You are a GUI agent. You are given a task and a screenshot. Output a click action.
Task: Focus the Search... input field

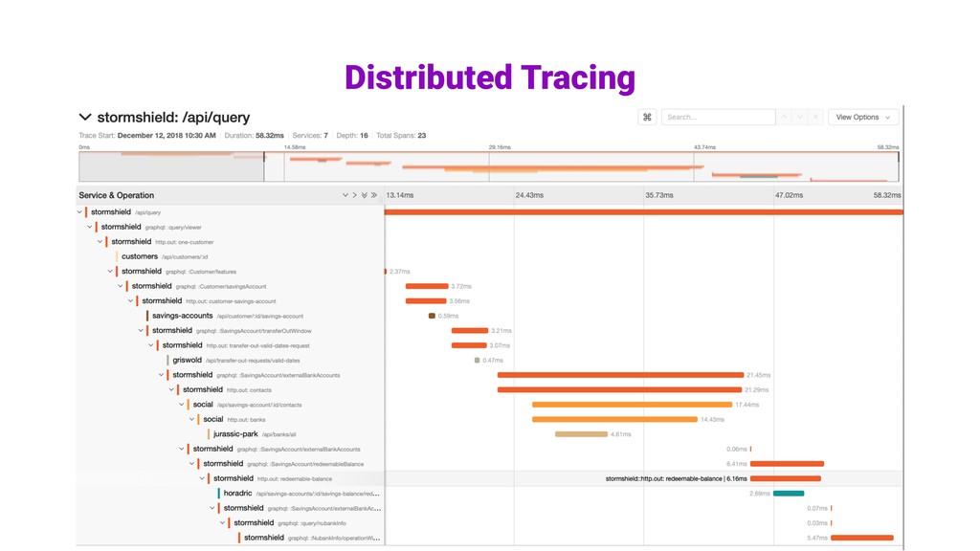718,117
